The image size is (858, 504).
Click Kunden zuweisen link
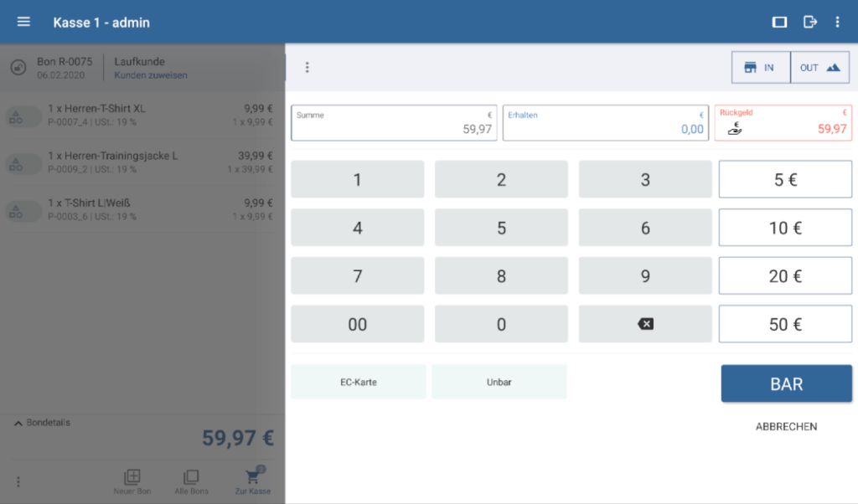pyautogui.click(x=151, y=75)
